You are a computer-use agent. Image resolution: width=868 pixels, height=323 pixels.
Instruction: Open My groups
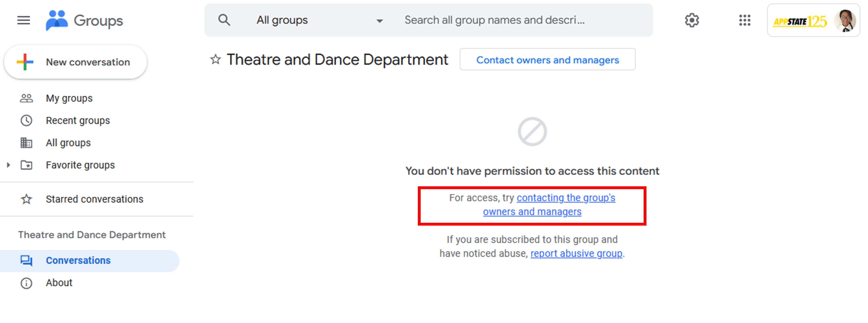click(x=69, y=98)
